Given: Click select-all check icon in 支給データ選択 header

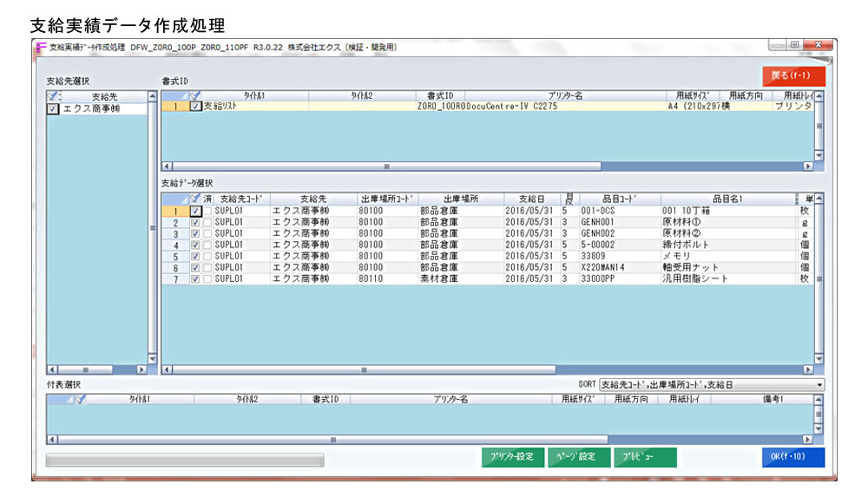Looking at the screenshot, I should pyautogui.click(x=194, y=199).
